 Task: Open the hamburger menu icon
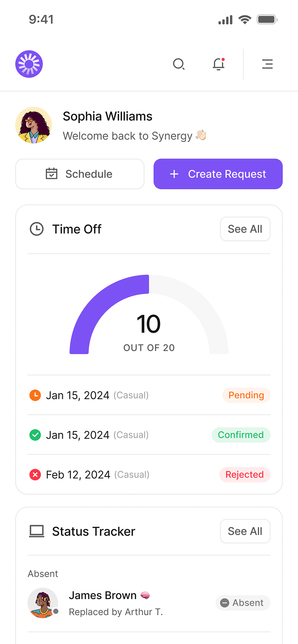point(267,64)
